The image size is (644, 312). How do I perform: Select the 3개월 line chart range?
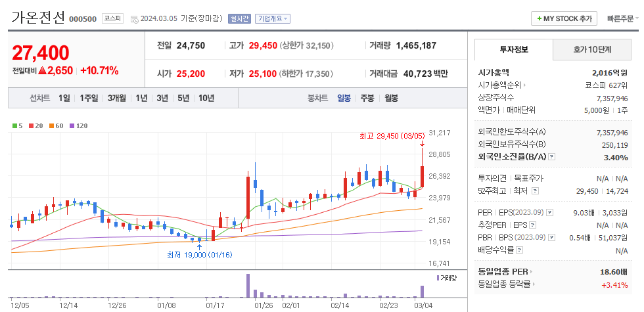click(x=117, y=98)
